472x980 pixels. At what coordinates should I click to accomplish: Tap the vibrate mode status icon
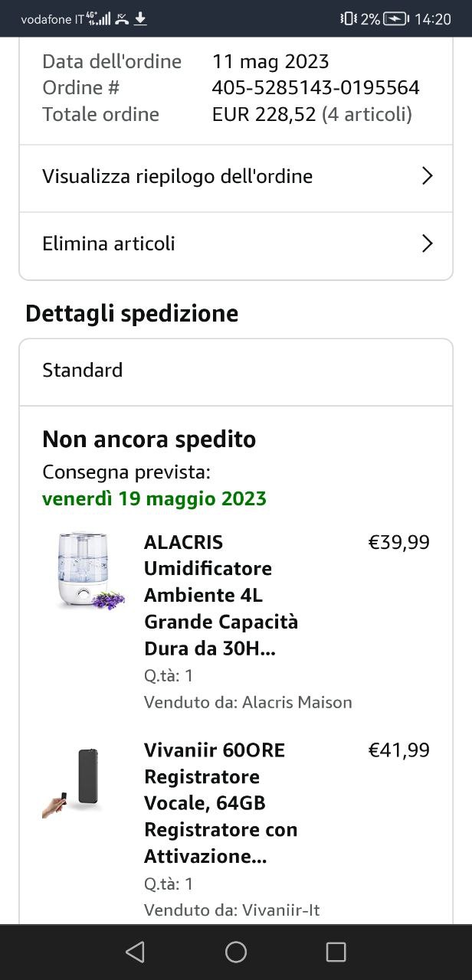point(348,19)
